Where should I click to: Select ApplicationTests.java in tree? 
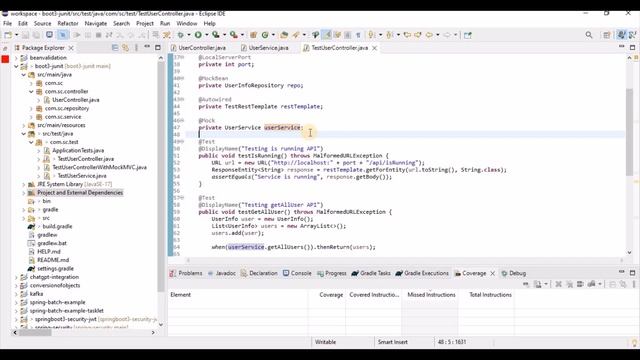(78, 151)
